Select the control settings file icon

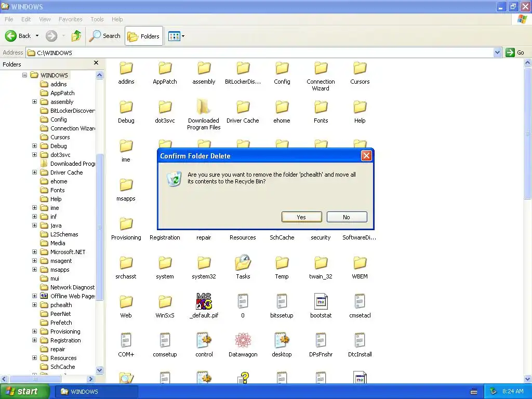[x=204, y=340]
